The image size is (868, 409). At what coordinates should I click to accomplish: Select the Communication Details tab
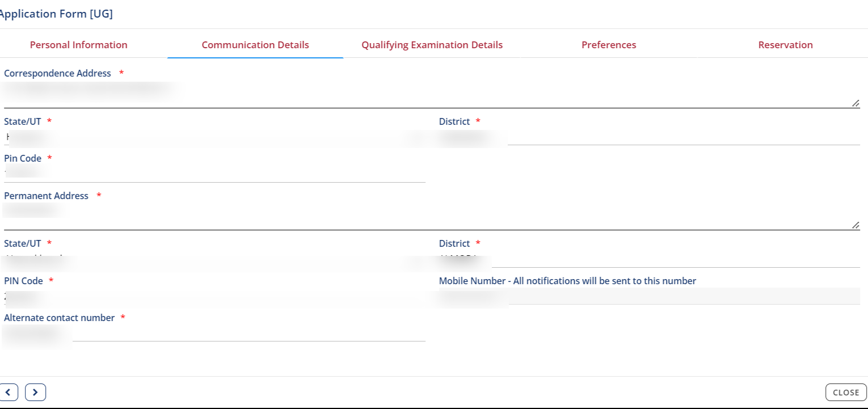[255, 45]
